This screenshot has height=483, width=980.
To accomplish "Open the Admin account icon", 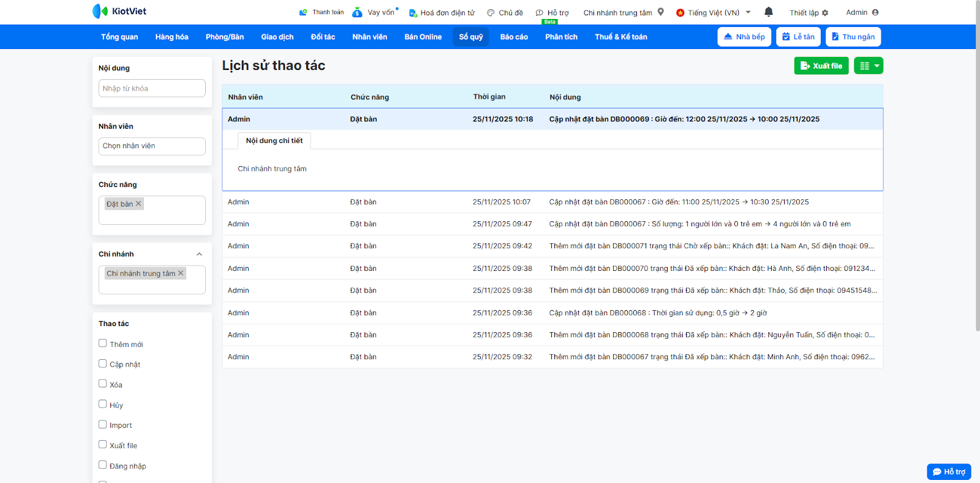I will click(x=875, y=12).
